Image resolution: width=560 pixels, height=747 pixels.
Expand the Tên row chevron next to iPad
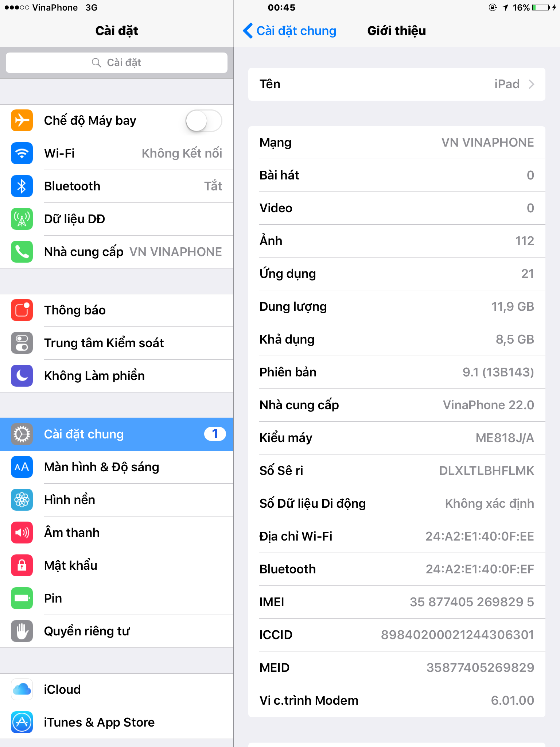[532, 84]
